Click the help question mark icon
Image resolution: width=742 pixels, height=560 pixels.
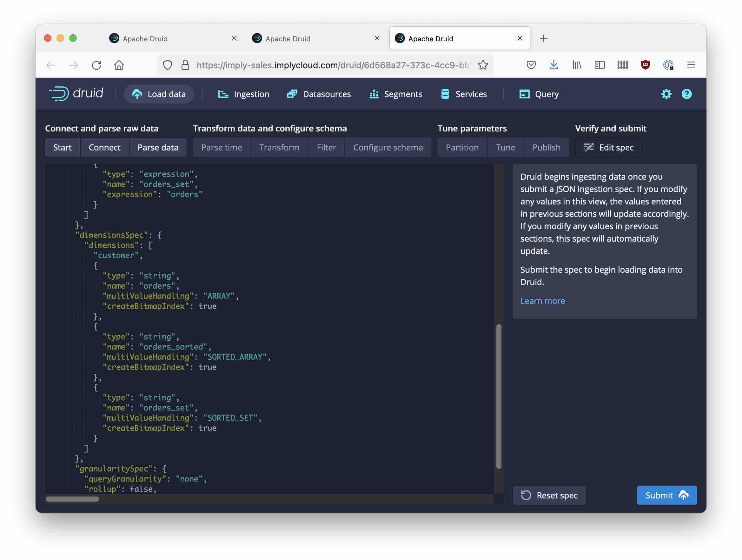pos(686,94)
